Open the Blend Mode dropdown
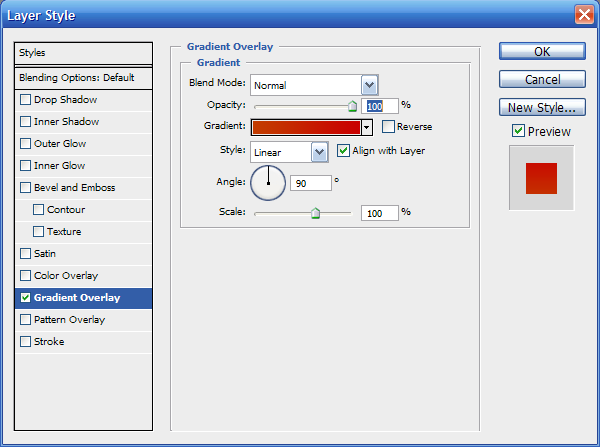Viewport: 600px width, 447px height. click(369, 86)
